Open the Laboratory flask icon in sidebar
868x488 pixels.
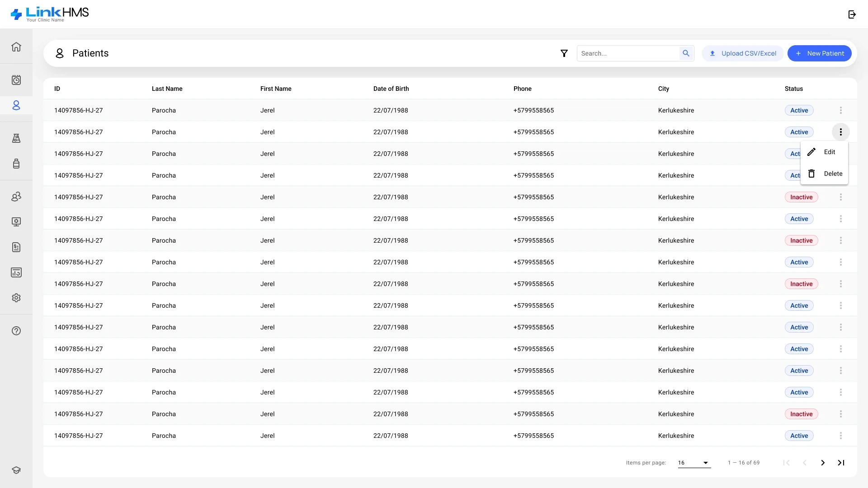pyautogui.click(x=16, y=138)
